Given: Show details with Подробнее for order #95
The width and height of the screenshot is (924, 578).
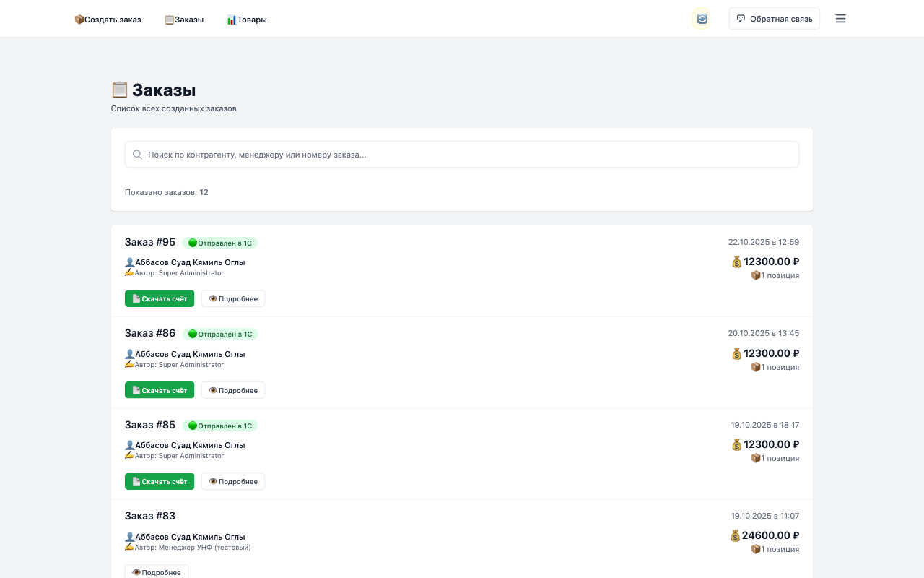Looking at the screenshot, I should 233,299.
